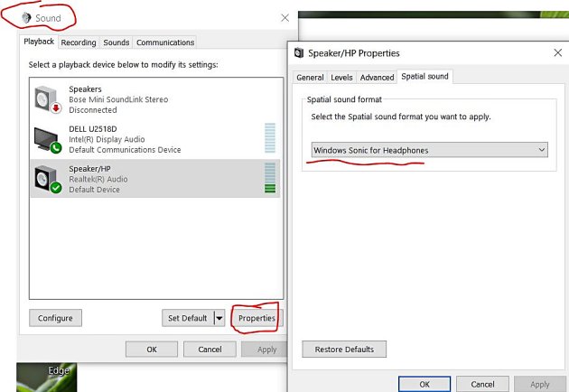The width and height of the screenshot is (569, 392).
Task: Click the Configure button
Action: (x=55, y=318)
